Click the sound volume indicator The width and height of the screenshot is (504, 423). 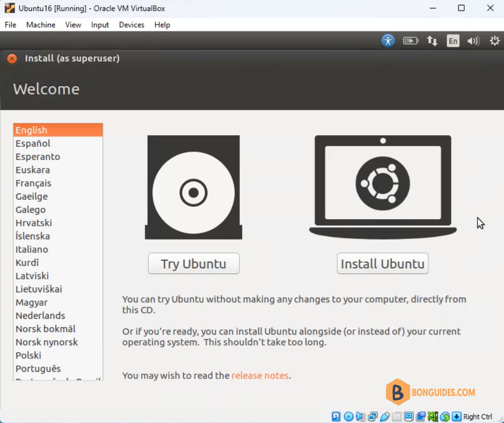(474, 41)
